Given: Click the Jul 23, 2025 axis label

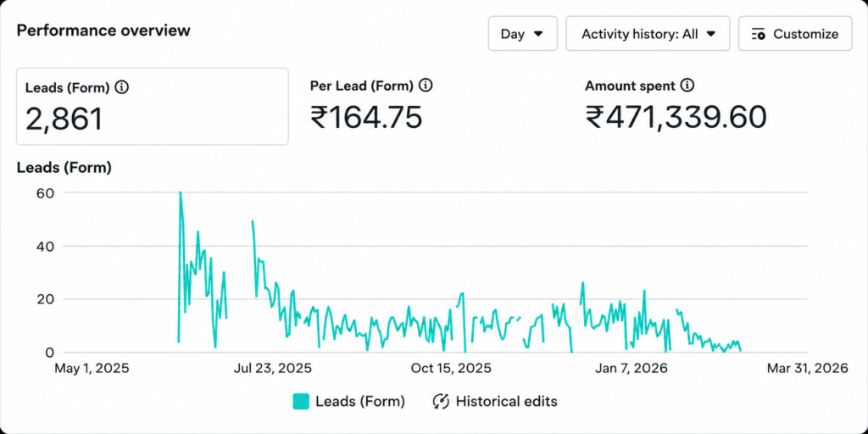Looking at the screenshot, I should (272, 368).
